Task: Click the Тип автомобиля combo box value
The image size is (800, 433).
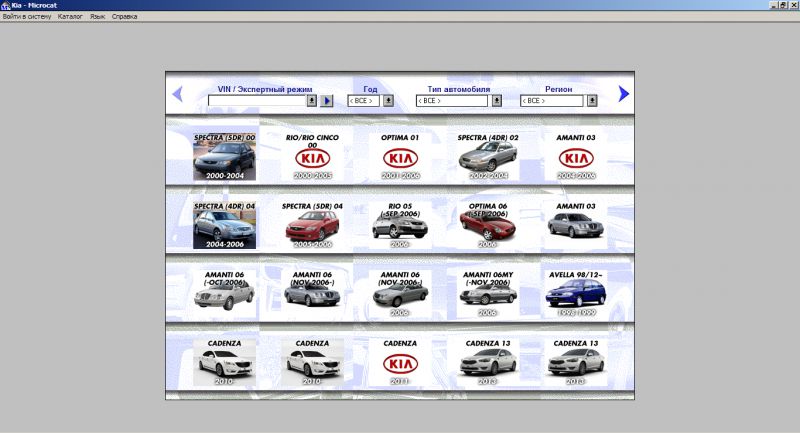Action: coord(452,100)
